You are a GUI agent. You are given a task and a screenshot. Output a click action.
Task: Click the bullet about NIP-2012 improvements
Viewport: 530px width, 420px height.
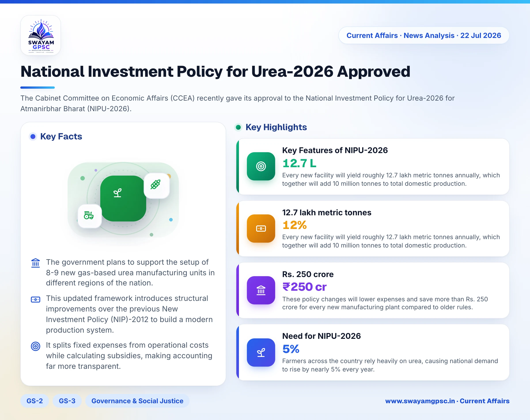click(129, 314)
